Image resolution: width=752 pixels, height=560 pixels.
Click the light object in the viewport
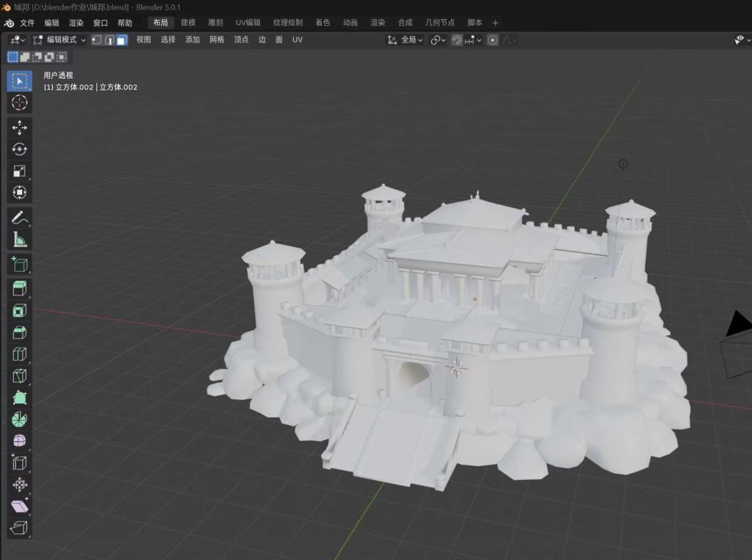(623, 164)
